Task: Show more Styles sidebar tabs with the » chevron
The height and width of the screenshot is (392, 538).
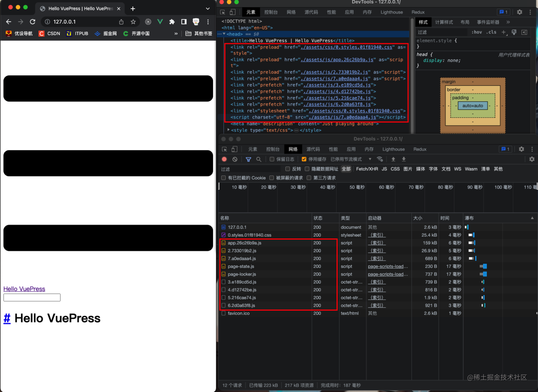Action: pyautogui.click(x=508, y=22)
